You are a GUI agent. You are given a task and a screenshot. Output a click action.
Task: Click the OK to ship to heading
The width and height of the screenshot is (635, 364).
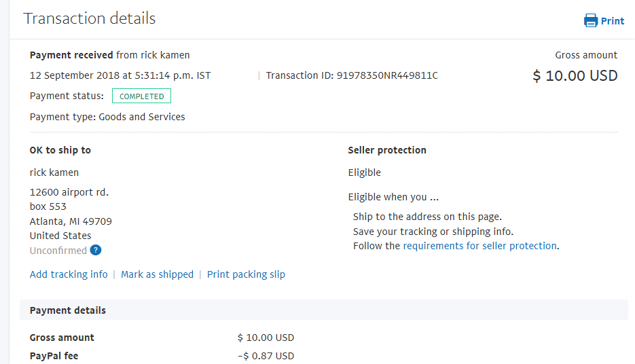pos(60,150)
